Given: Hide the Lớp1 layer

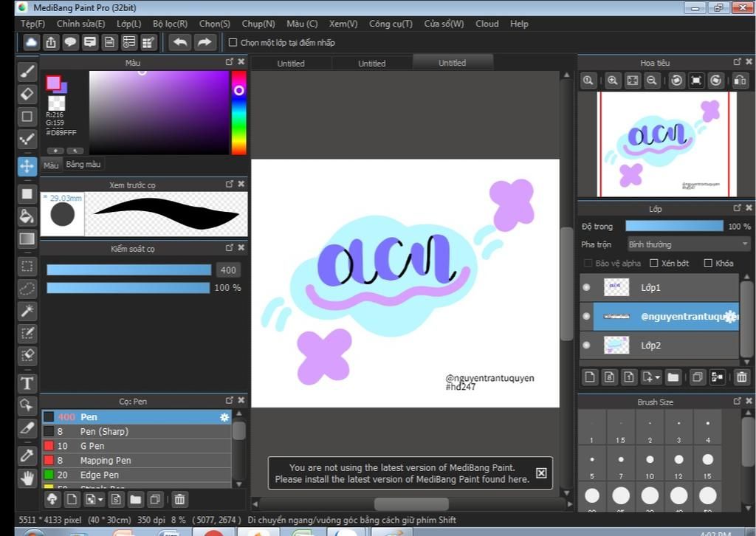Looking at the screenshot, I should click(586, 287).
